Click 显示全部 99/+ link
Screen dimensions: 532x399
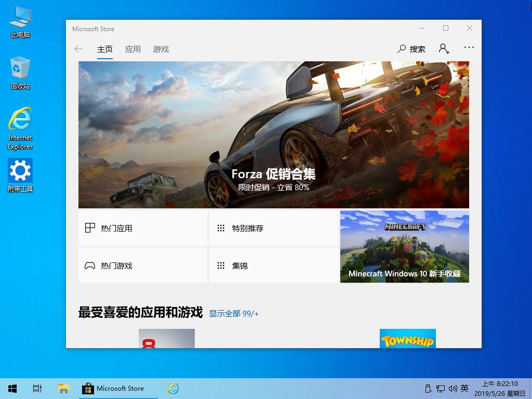tap(234, 313)
